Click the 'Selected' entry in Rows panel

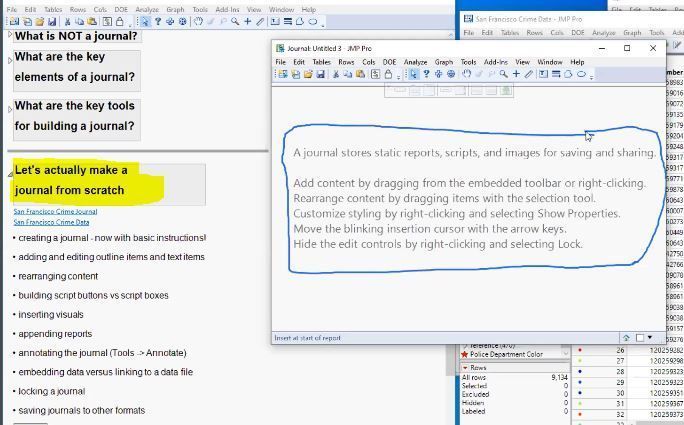(x=474, y=386)
